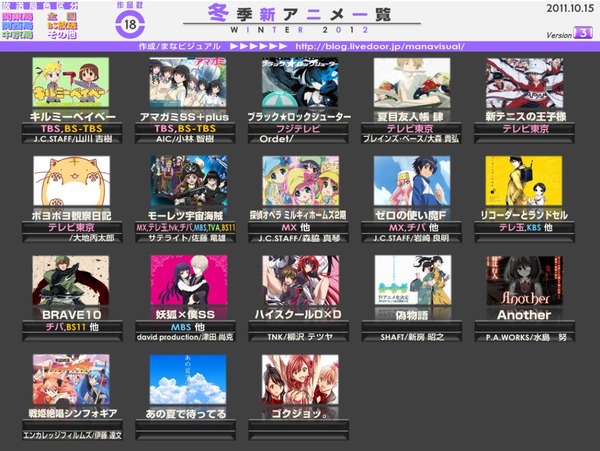
Task: Click the BRAVE10 title label
Action: (x=72, y=315)
